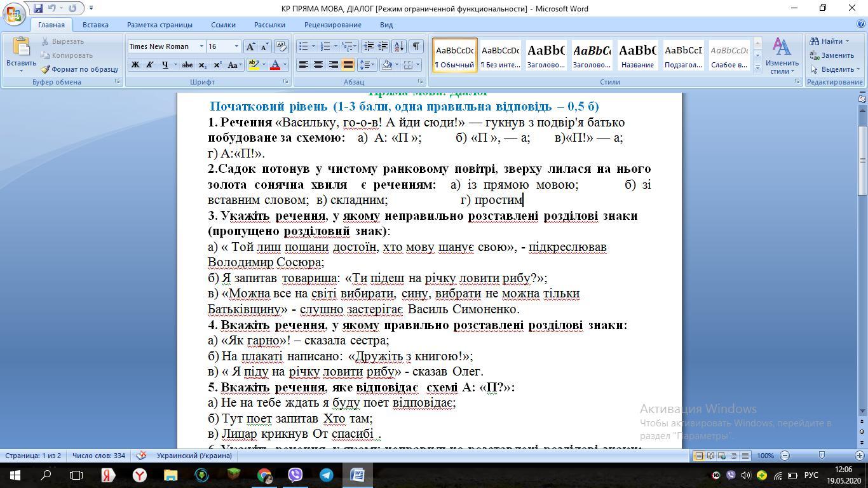
Task: Click the Clear Formatting icon
Action: tap(281, 46)
